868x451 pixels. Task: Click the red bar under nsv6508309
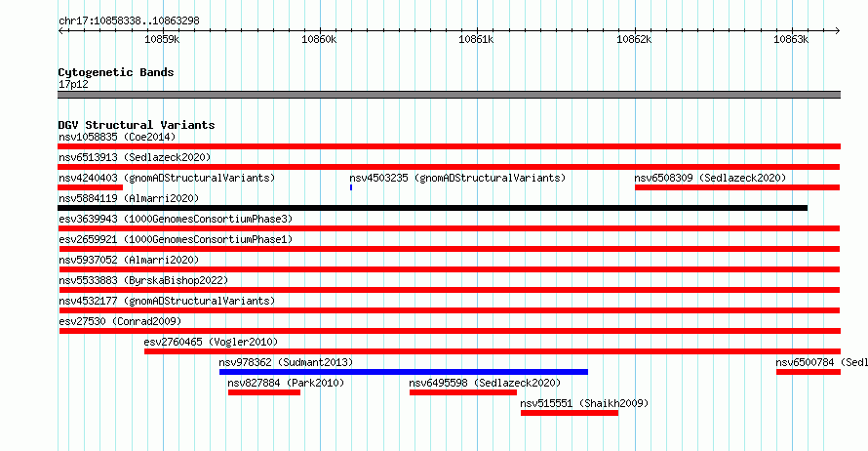pyautogui.click(x=737, y=187)
